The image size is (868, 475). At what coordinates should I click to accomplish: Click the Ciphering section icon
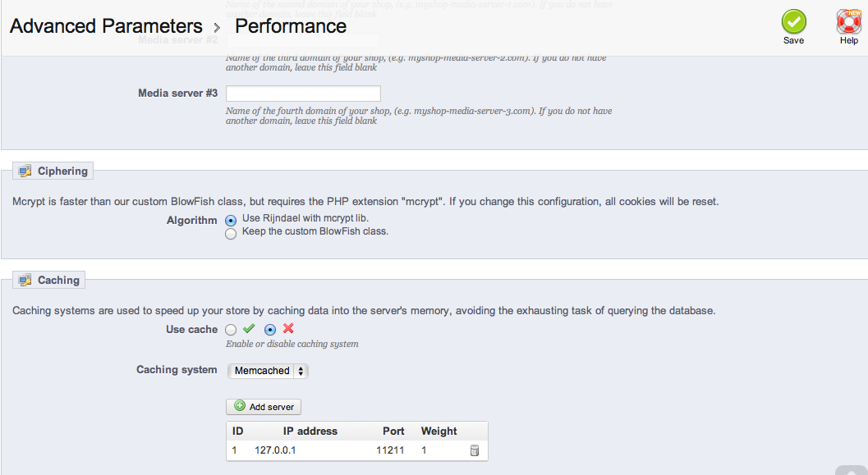pyautogui.click(x=25, y=171)
